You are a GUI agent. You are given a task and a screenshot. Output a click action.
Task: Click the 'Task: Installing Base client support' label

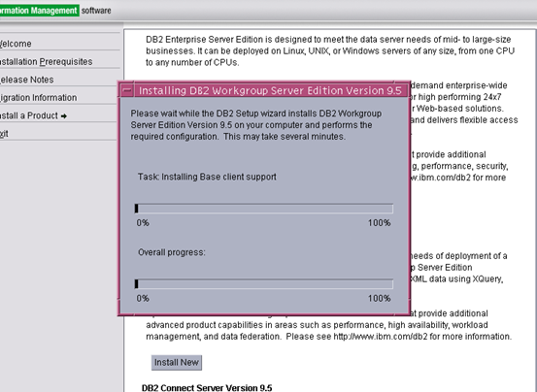207,177
